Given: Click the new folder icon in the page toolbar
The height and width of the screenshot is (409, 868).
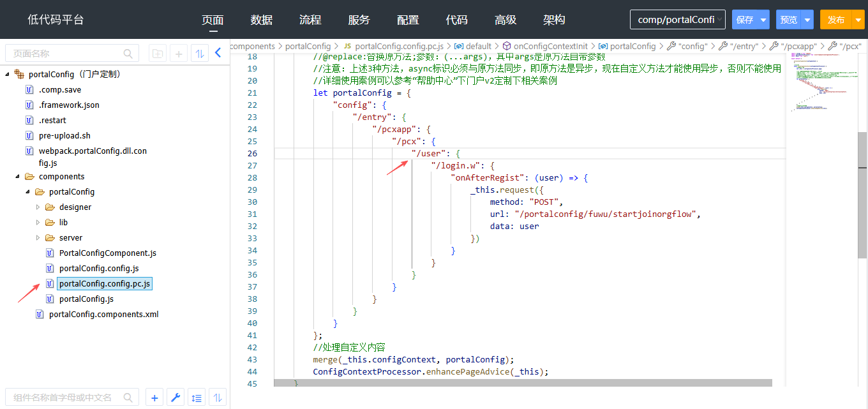Looking at the screenshot, I should pos(158,54).
